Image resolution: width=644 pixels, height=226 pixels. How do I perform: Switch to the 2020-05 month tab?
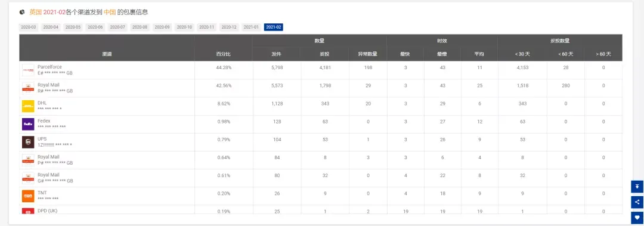pos(73,27)
